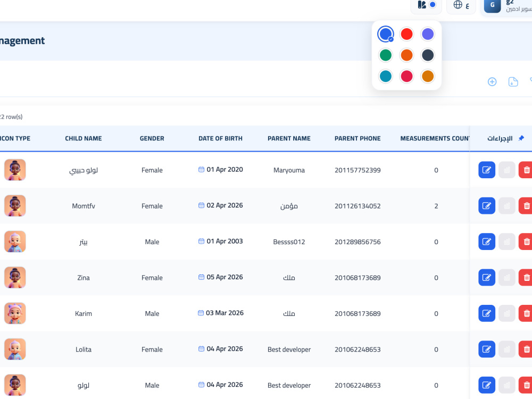This screenshot has width=532, height=399.
Task: Delete the Lolita child row
Action: [526, 349]
